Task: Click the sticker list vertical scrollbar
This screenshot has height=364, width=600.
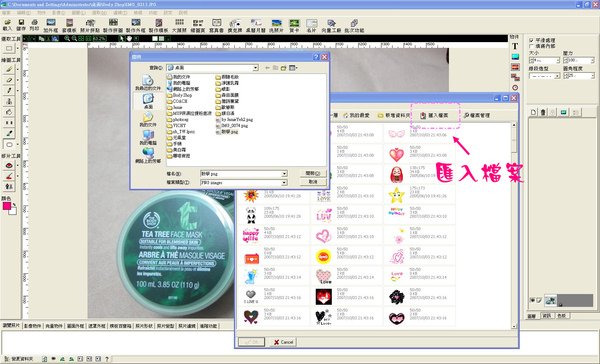Action: (x=514, y=225)
